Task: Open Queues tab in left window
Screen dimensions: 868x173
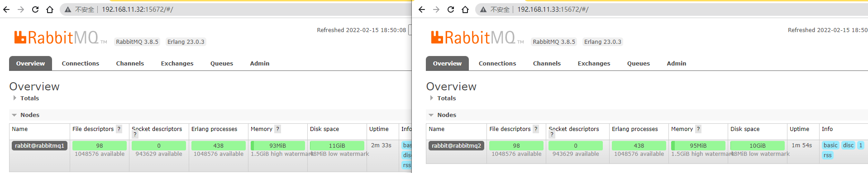Action: point(222,63)
